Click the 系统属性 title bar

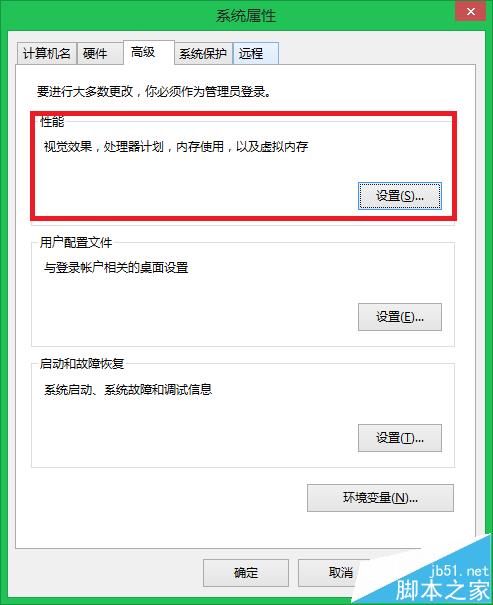(246, 16)
